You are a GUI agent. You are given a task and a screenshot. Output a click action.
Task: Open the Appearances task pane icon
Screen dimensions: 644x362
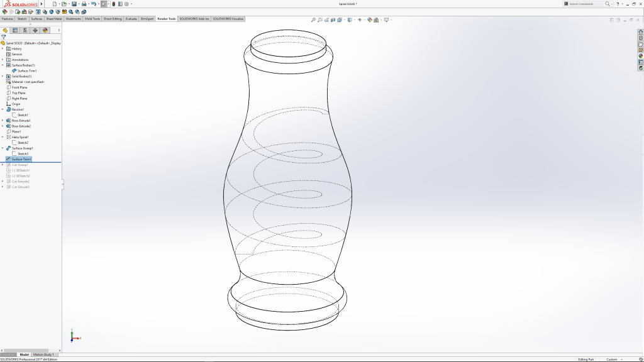[641, 56]
